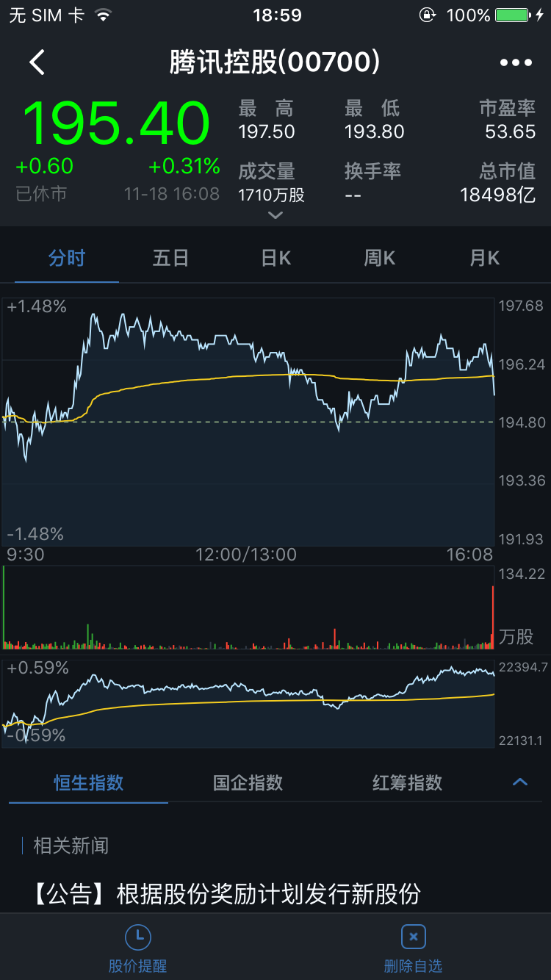Select the 恒生指数 index tab
The height and width of the screenshot is (980, 551).
(x=89, y=782)
